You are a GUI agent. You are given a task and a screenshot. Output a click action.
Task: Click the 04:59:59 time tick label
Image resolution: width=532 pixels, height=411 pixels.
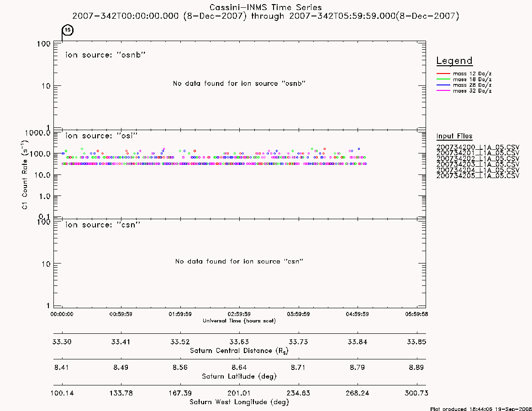(x=357, y=314)
